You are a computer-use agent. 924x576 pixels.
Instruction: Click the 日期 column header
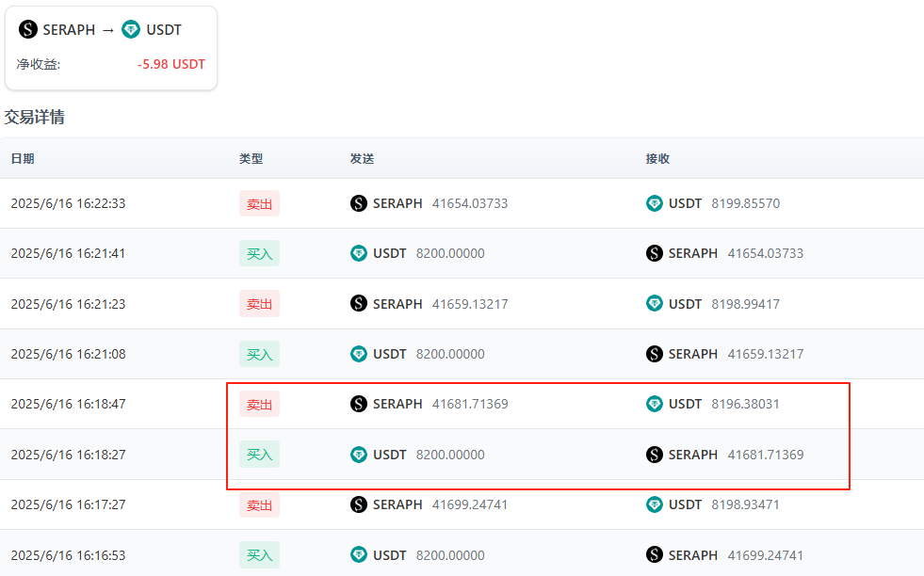[23, 158]
